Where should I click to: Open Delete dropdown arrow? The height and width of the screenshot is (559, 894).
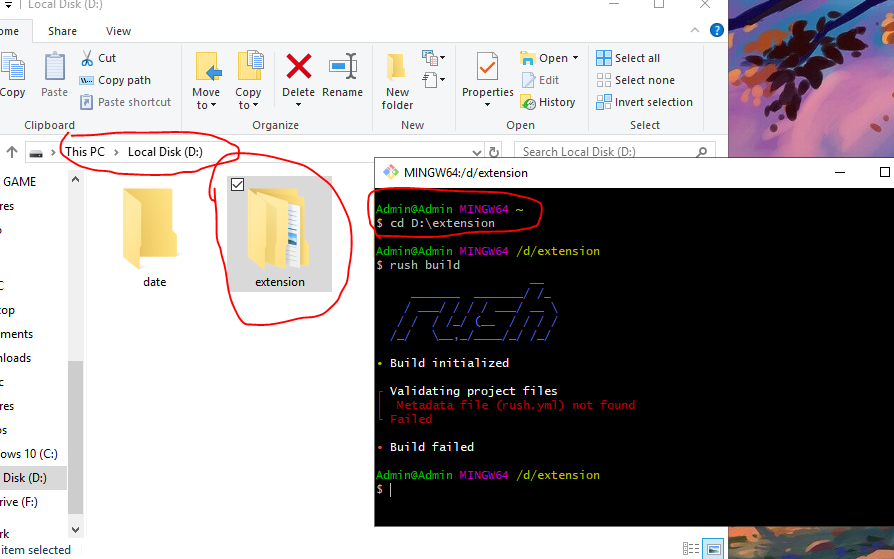299,105
